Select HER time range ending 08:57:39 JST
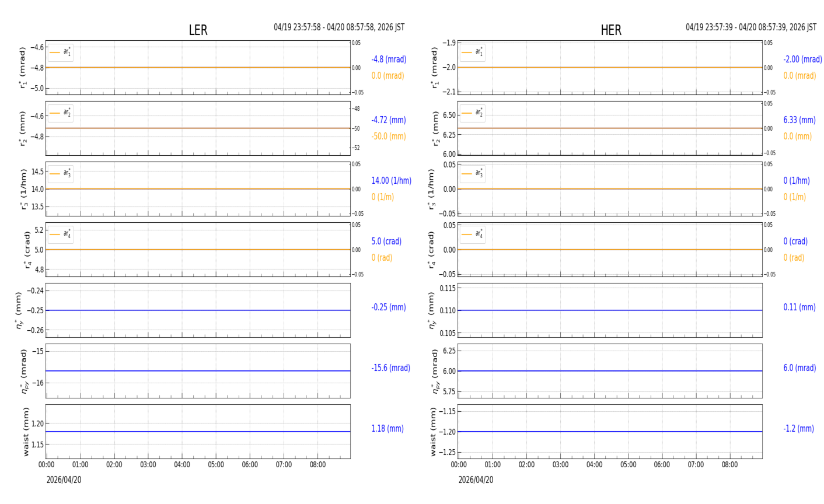This screenshot has height=504, width=824. 751,27
